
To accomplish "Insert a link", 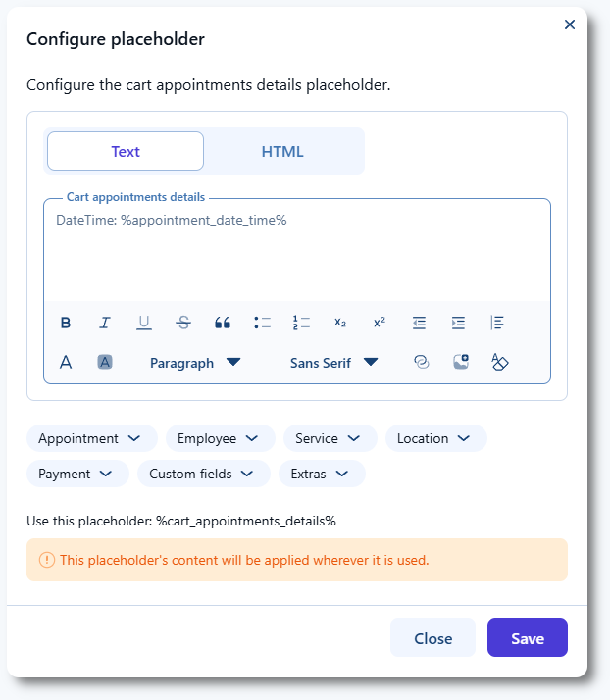I will coord(422,362).
